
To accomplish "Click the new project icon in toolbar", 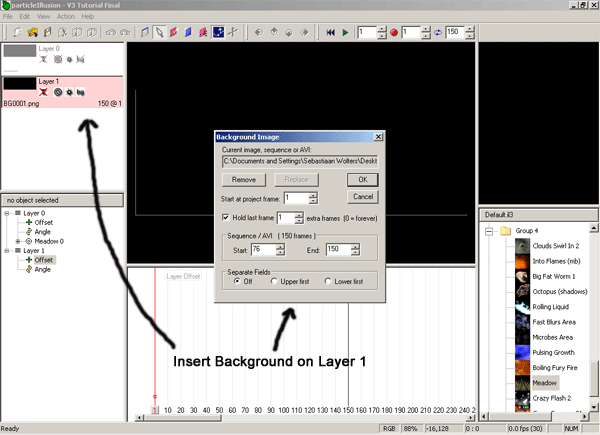I will [19, 33].
